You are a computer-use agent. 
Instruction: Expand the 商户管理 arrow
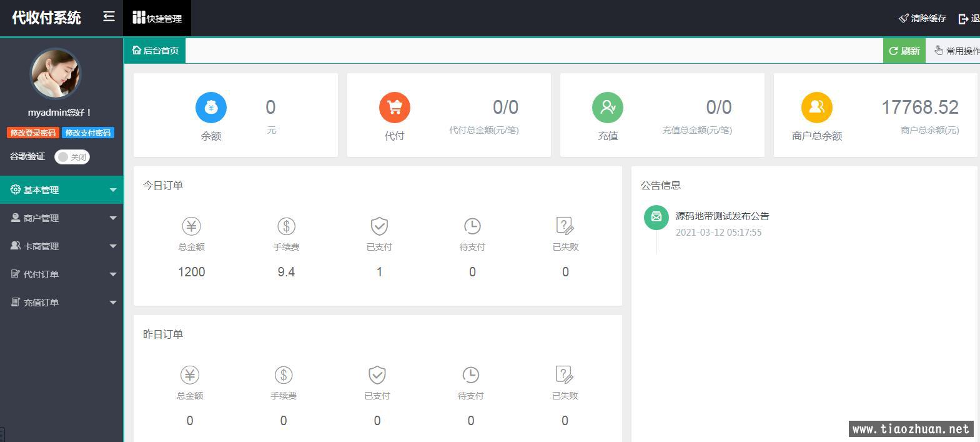[113, 218]
